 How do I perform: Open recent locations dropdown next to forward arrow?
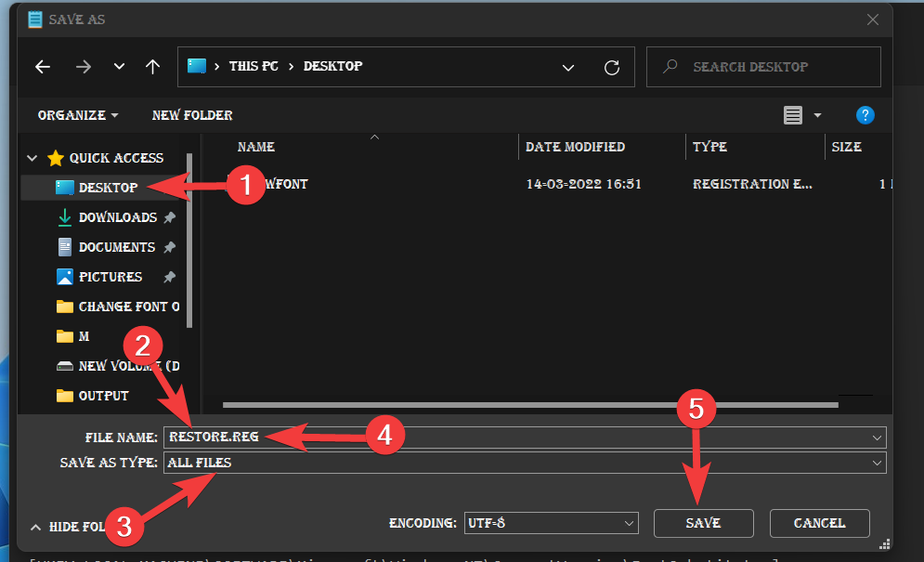[119, 66]
